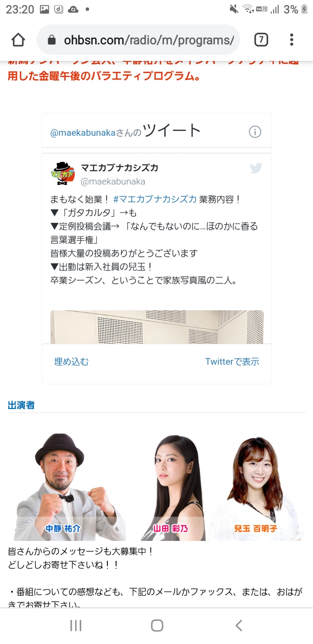Click the Twitterで表示 link
313x644 pixels.
coord(232,362)
